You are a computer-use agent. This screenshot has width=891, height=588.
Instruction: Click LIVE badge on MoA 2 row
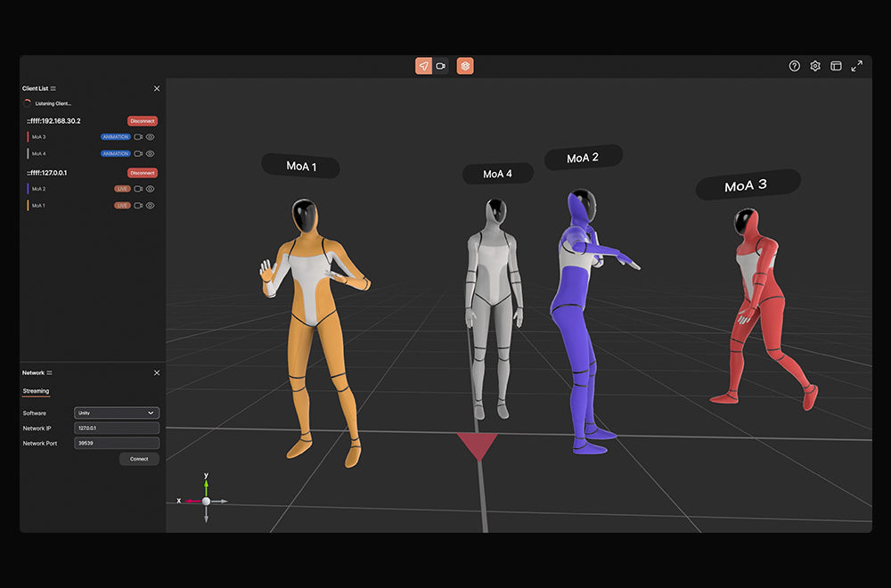[x=122, y=189]
